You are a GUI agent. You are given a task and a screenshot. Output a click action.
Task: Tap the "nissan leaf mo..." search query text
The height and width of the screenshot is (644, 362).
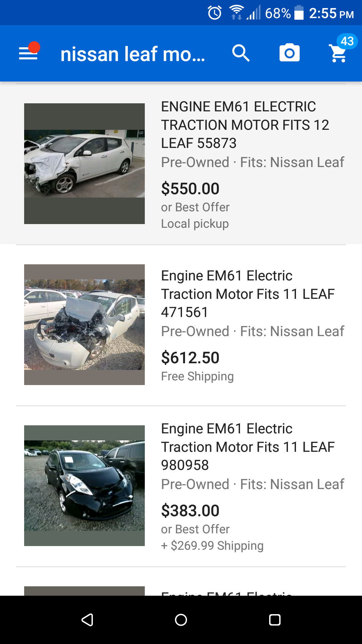pyautogui.click(x=132, y=54)
